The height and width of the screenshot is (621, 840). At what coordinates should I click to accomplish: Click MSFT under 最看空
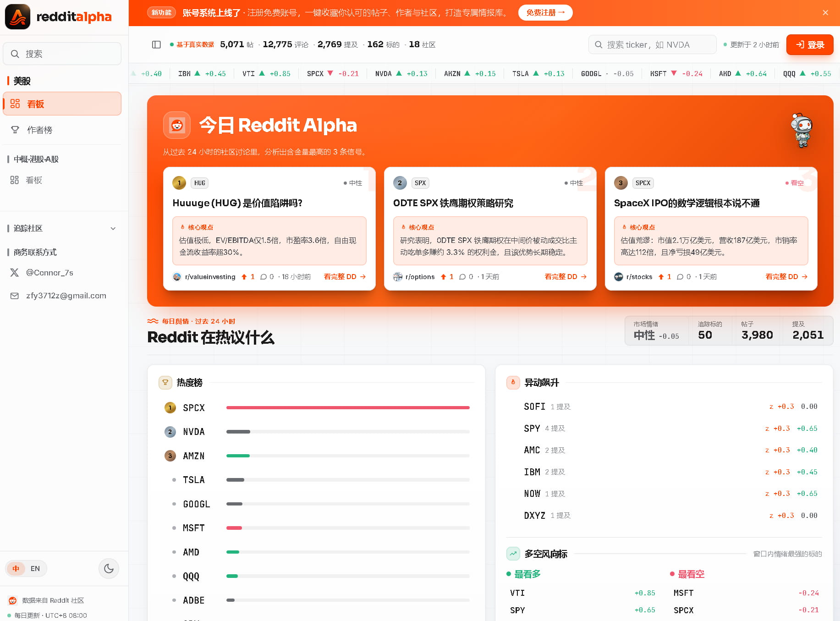click(684, 593)
